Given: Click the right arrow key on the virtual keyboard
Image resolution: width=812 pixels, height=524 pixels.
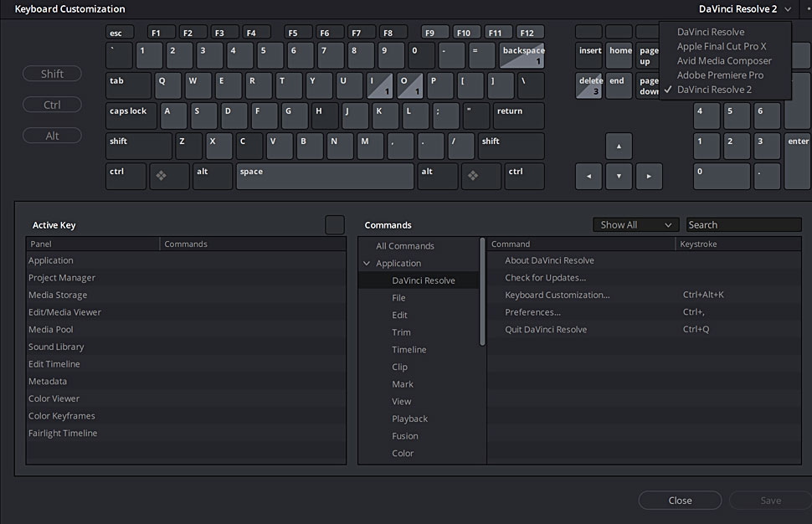Looking at the screenshot, I should click(x=649, y=176).
